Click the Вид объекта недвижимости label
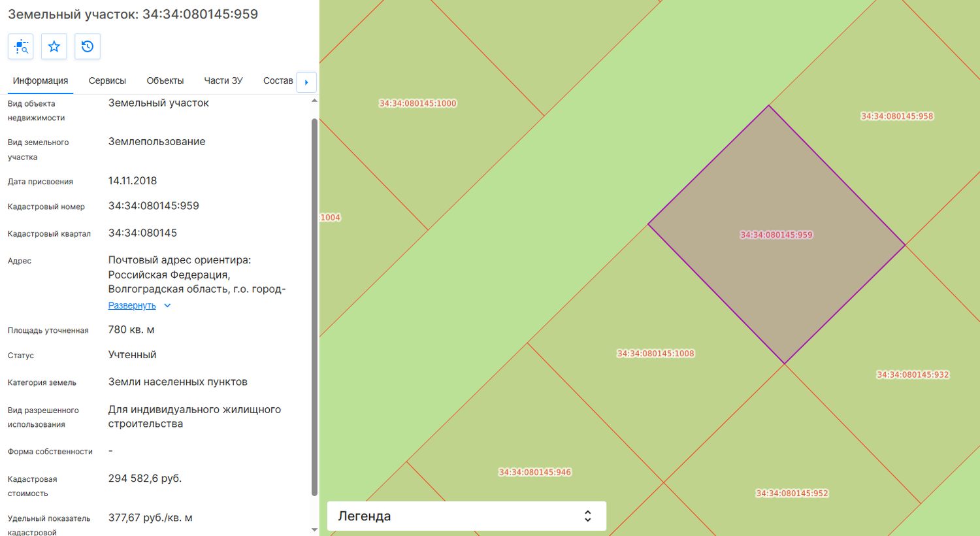This screenshot has height=536, width=980. pos(37,110)
